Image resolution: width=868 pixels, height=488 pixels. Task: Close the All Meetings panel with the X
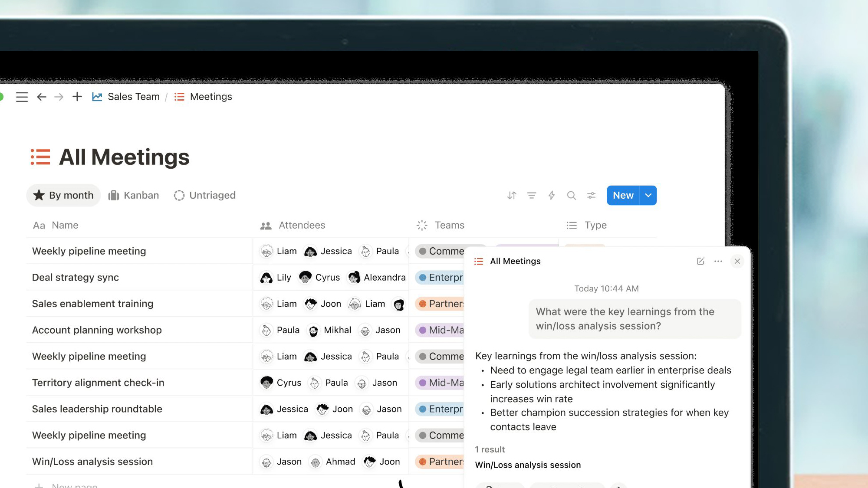pos(737,261)
